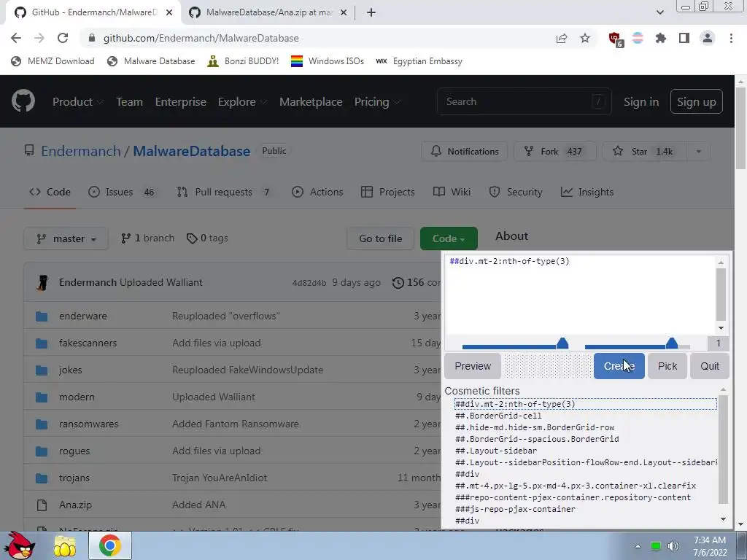Switch to the Pull requests tab
This screenshot has width=747, height=560.
(x=225, y=192)
